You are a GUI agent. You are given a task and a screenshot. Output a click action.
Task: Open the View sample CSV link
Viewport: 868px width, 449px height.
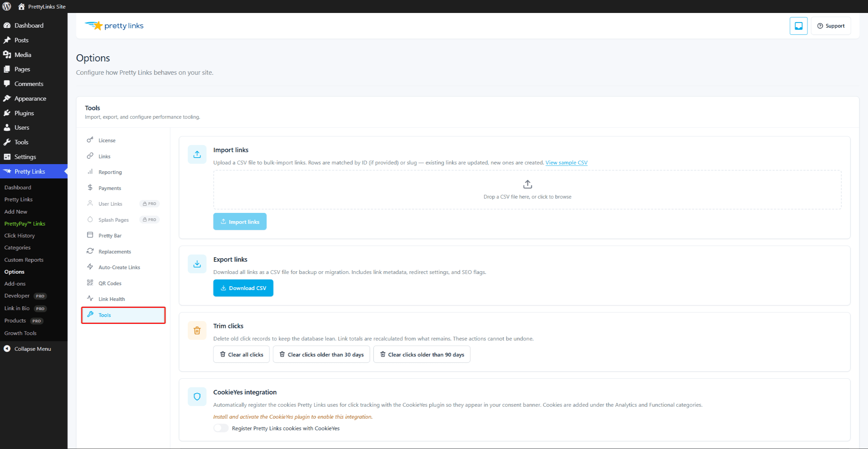(x=566, y=162)
